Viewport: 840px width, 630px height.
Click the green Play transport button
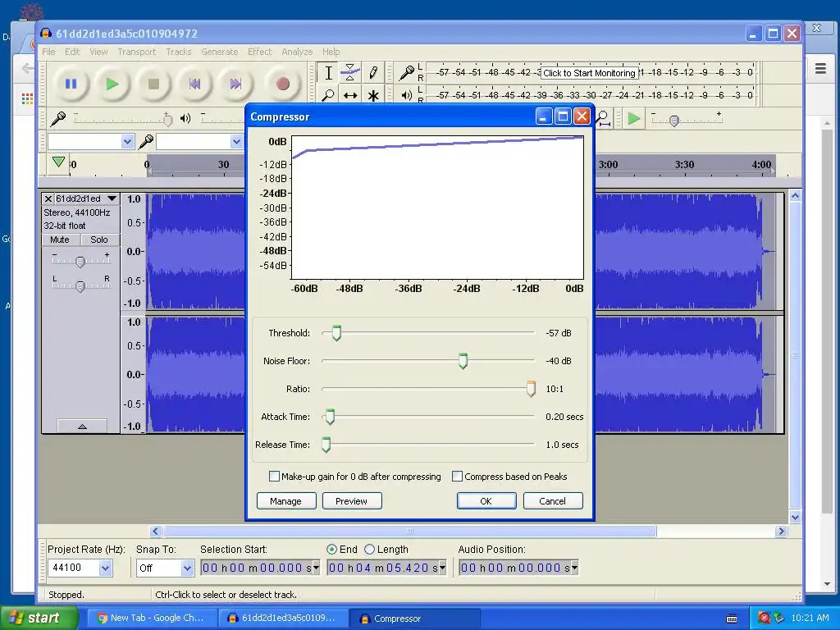click(x=112, y=84)
